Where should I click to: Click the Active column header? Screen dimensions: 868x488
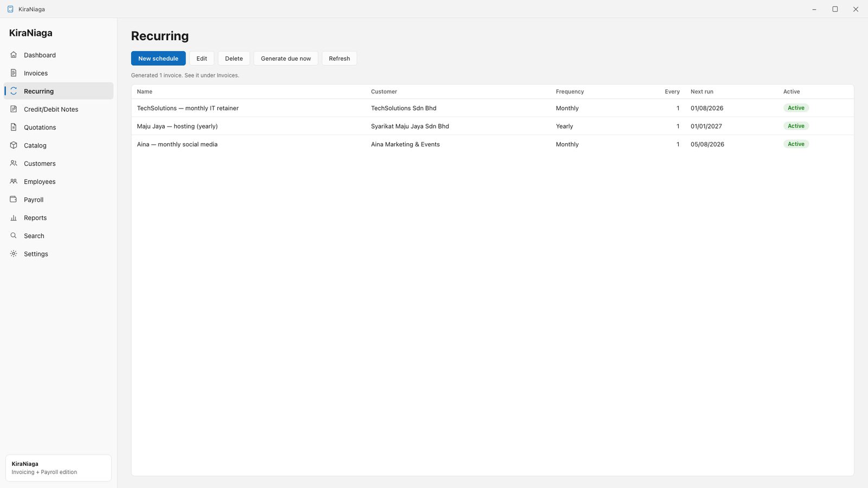pos(792,92)
